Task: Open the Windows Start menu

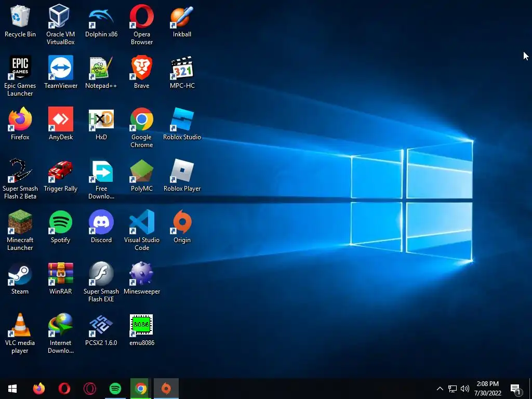Action: (12, 389)
